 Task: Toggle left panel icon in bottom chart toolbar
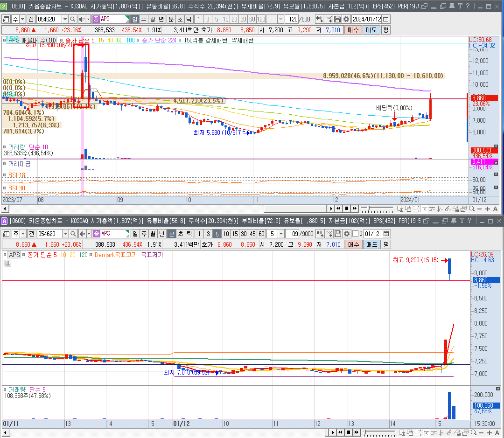[6, 234]
